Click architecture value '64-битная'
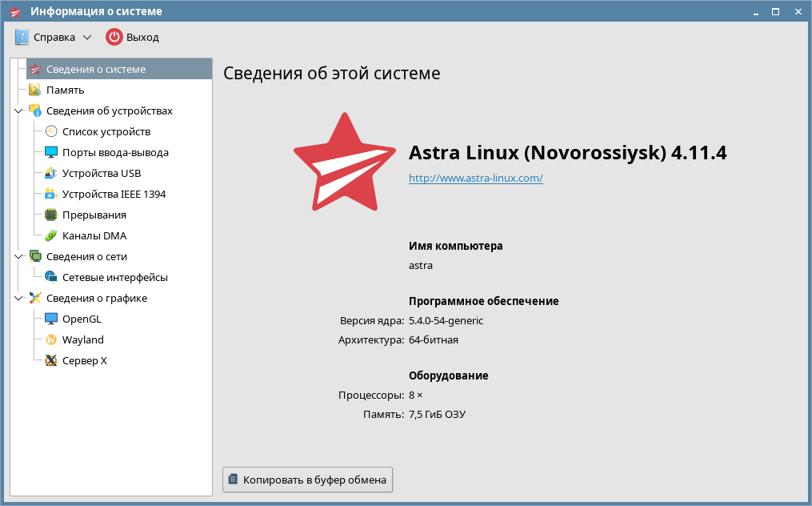 [434, 340]
